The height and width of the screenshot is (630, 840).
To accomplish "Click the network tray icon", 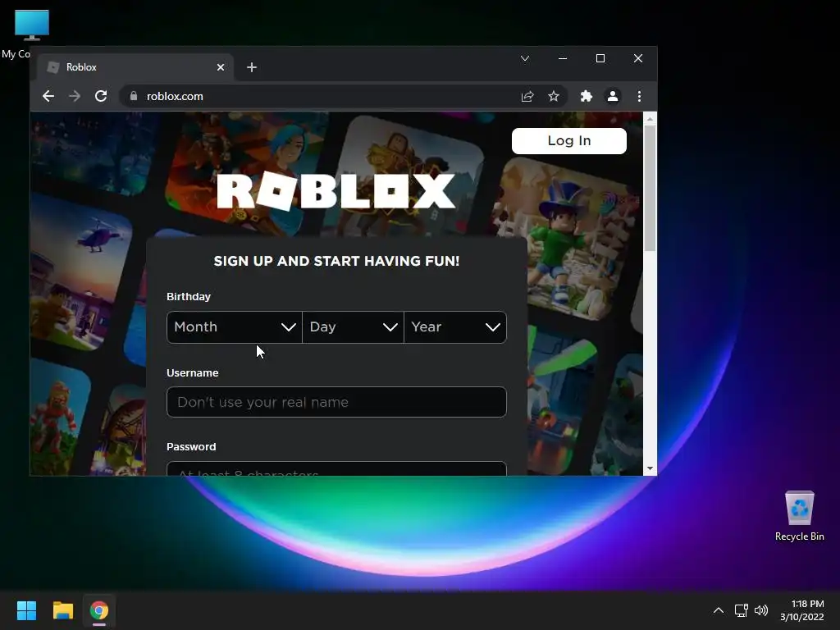I will [x=741, y=610].
